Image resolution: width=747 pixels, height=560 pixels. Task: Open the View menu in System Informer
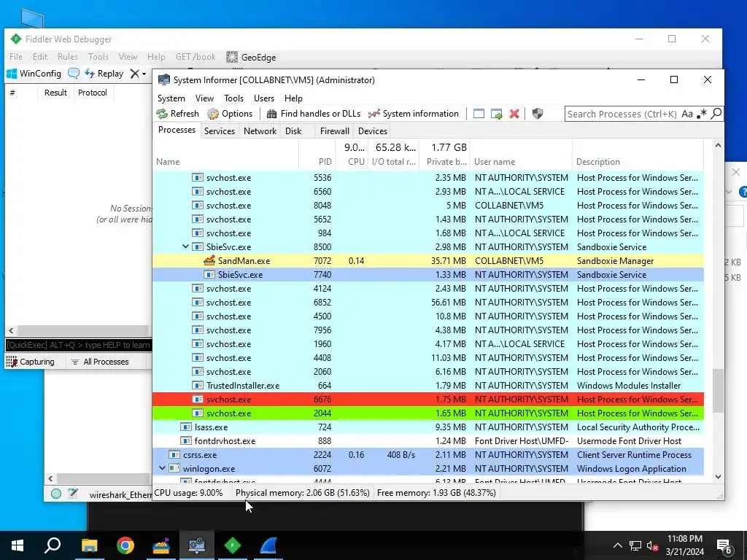coord(204,98)
